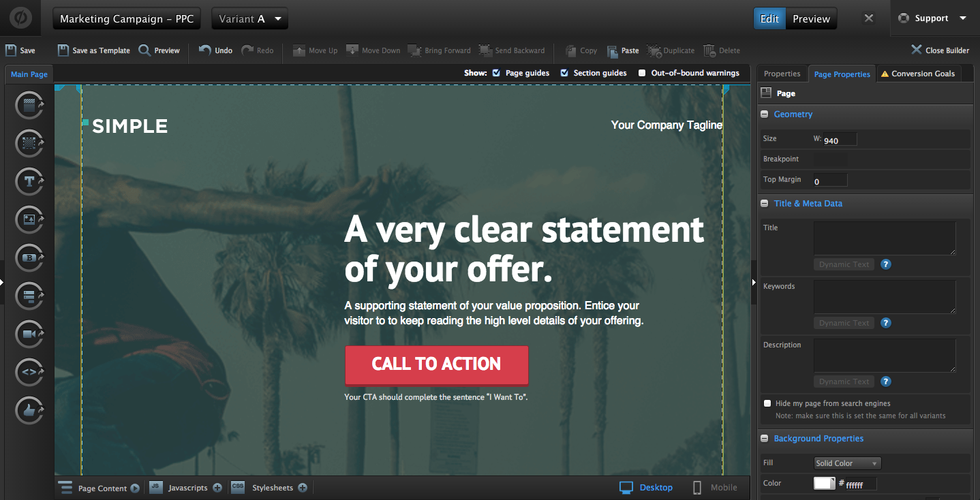Select the Video embed tool
Screen dimensions: 980x500
point(29,334)
